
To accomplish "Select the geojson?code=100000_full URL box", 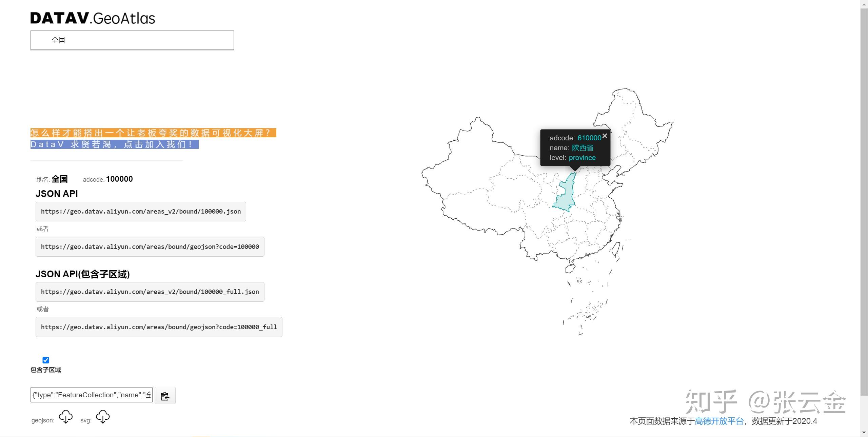I will [159, 327].
